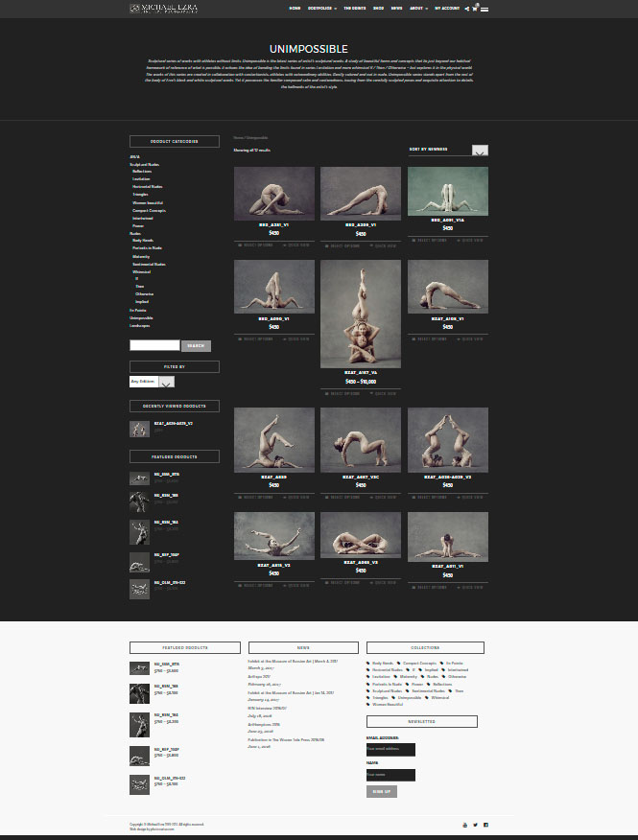Image resolution: width=638 pixels, height=840 pixels.
Task: Click Quick View under BBD_A281_V1
Action: tap(295, 245)
